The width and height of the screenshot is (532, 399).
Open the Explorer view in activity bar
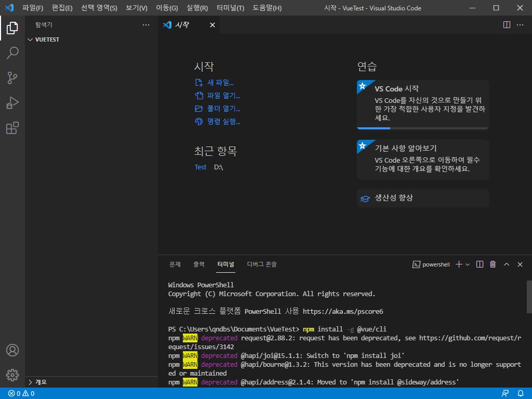click(12, 28)
